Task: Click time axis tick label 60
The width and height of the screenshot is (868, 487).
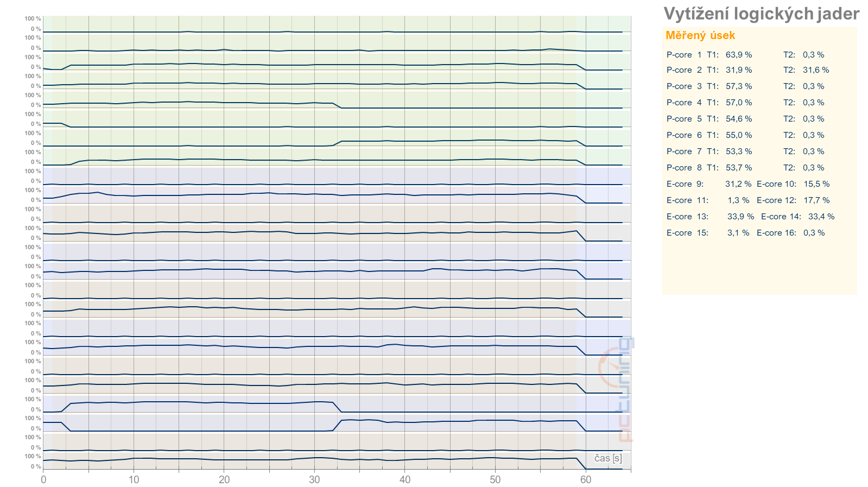Action: click(586, 479)
